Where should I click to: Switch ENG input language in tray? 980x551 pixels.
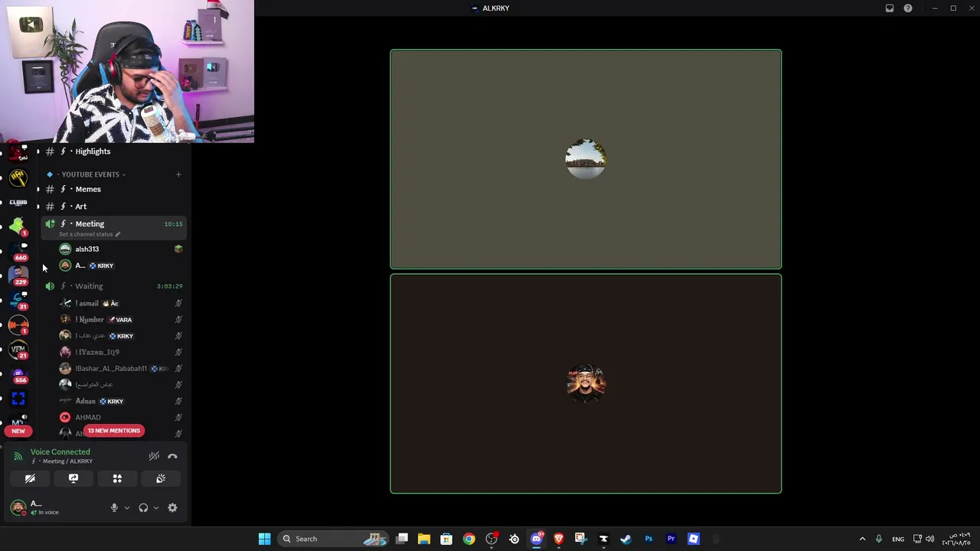tap(898, 539)
